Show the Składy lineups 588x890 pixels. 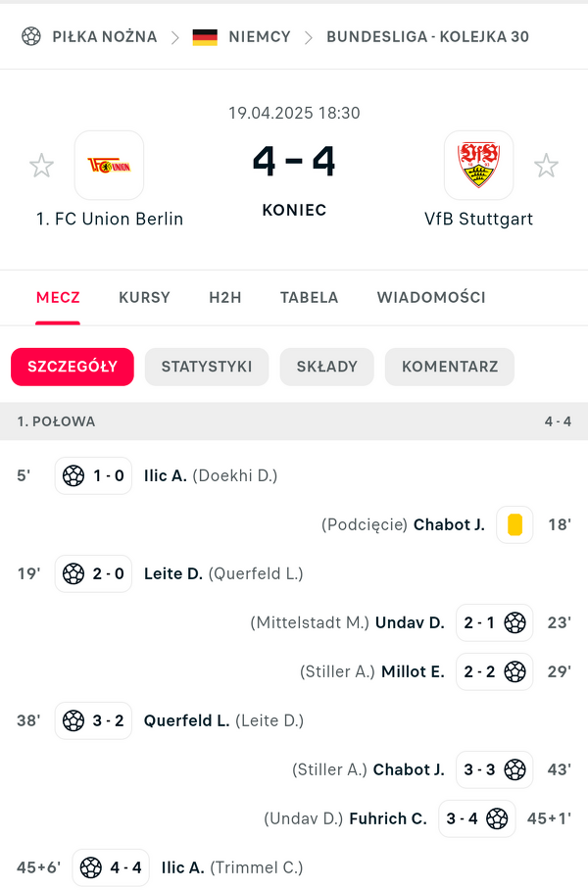pyautogui.click(x=326, y=367)
